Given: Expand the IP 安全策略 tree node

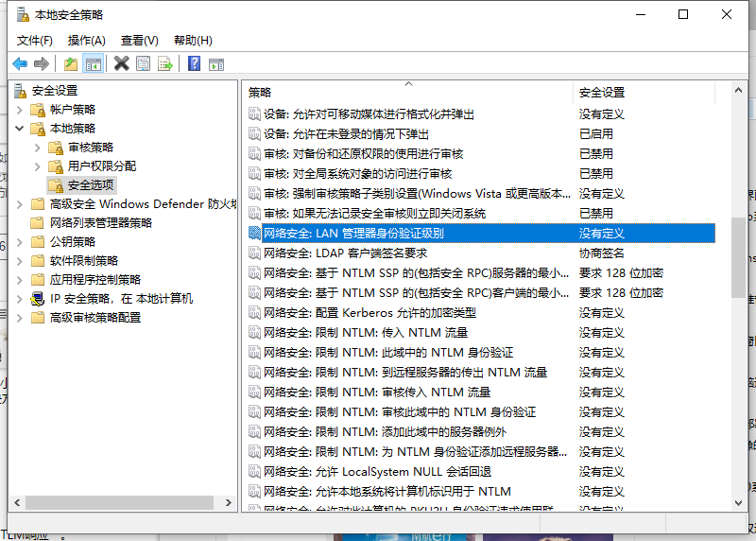Looking at the screenshot, I should (19, 299).
